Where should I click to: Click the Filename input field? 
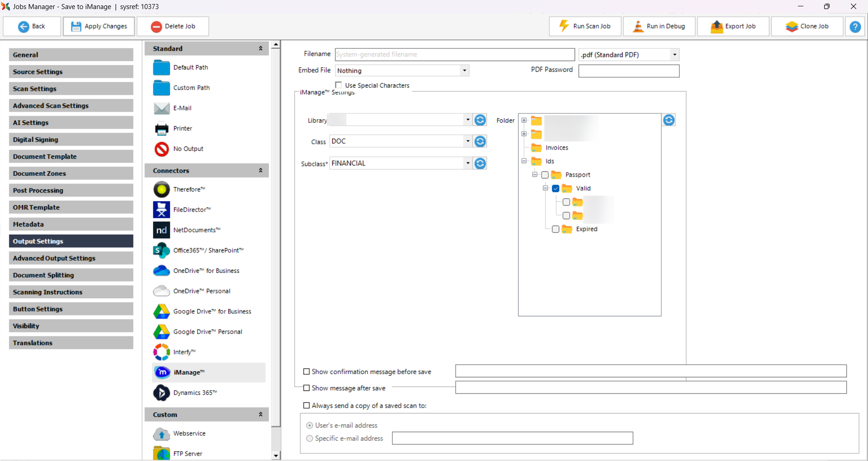(x=454, y=54)
